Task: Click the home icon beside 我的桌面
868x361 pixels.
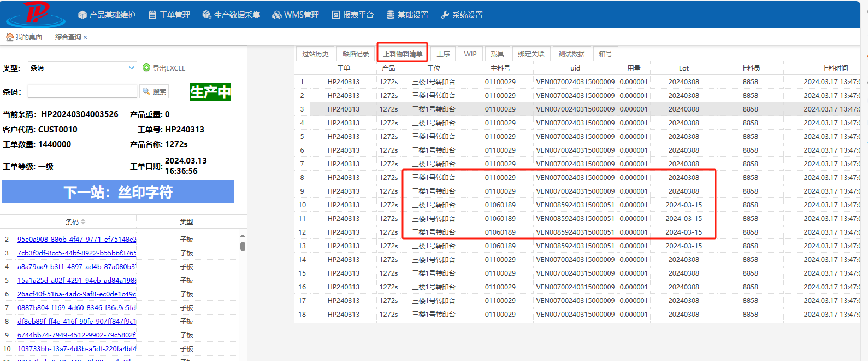Action: (10, 37)
